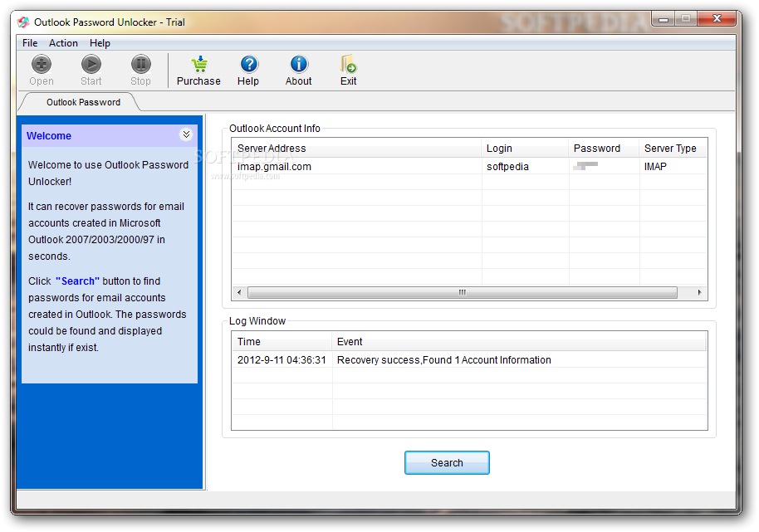Click the Password column header
The height and width of the screenshot is (532, 759).
(x=604, y=149)
